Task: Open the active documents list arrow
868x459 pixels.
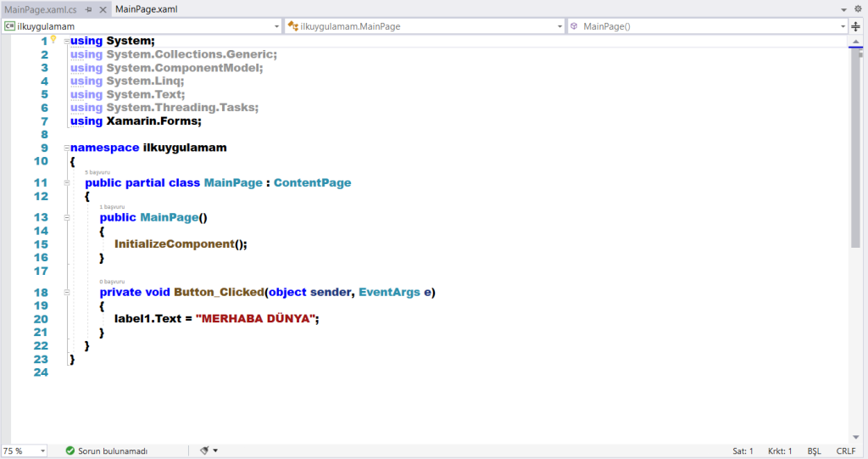Action: click(844, 8)
